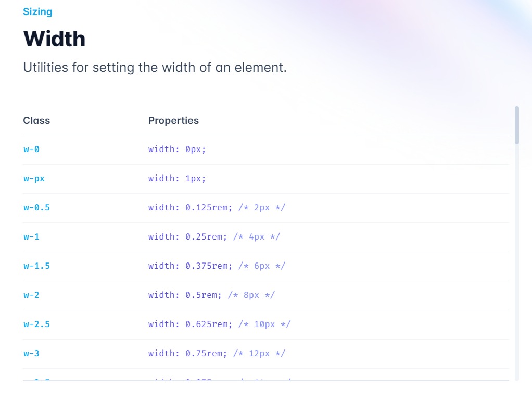Select the w-1 class entry
The height and width of the screenshot is (400, 532).
(32, 236)
